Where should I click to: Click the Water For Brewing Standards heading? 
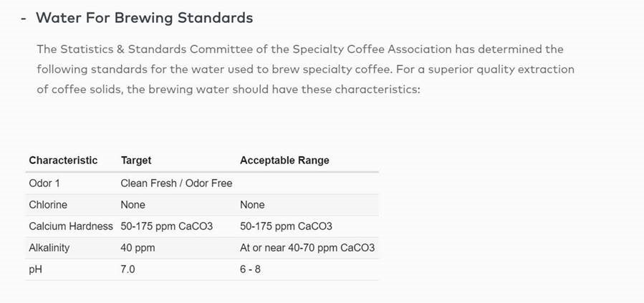(x=144, y=18)
